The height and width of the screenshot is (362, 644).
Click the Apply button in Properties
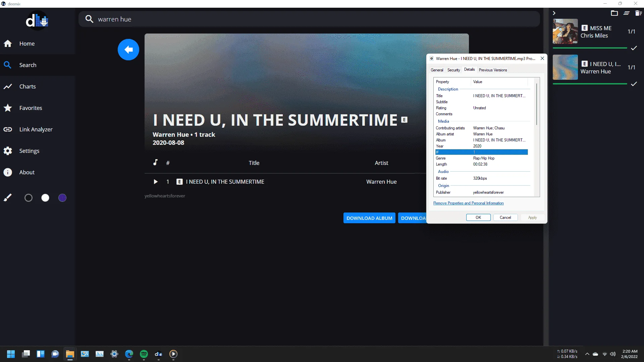pos(532,218)
